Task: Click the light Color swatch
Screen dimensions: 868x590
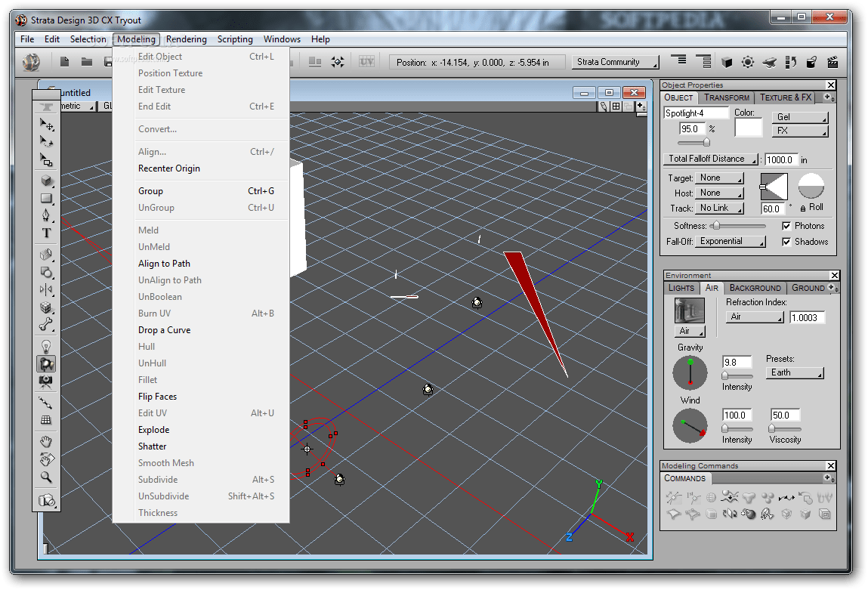Action: 749,128
